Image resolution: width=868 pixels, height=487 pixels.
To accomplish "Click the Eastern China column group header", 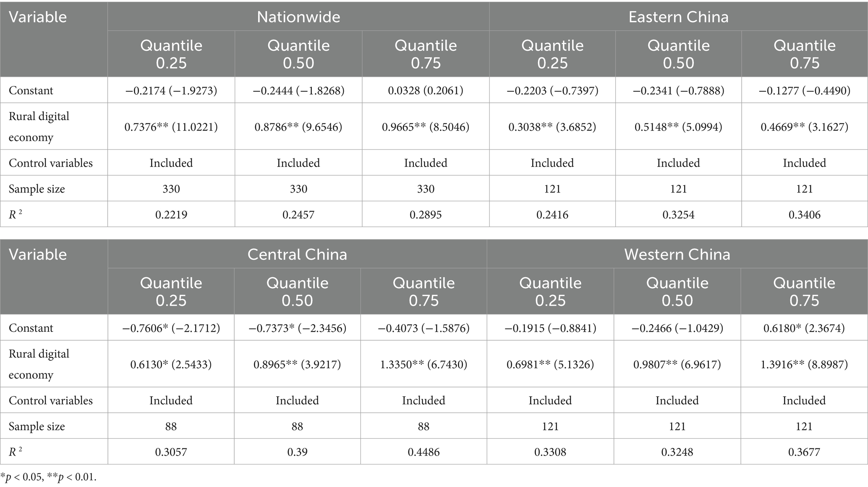I will click(678, 17).
